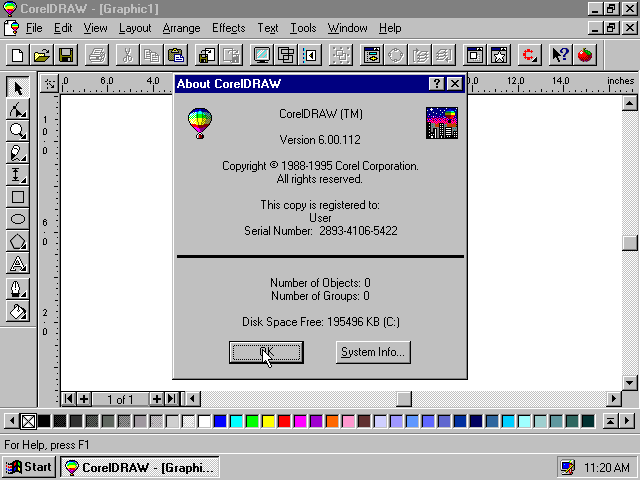This screenshot has width=640, height=480.
Task: Click the Symbols roll-up star icon
Action: (x=499, y=55)
